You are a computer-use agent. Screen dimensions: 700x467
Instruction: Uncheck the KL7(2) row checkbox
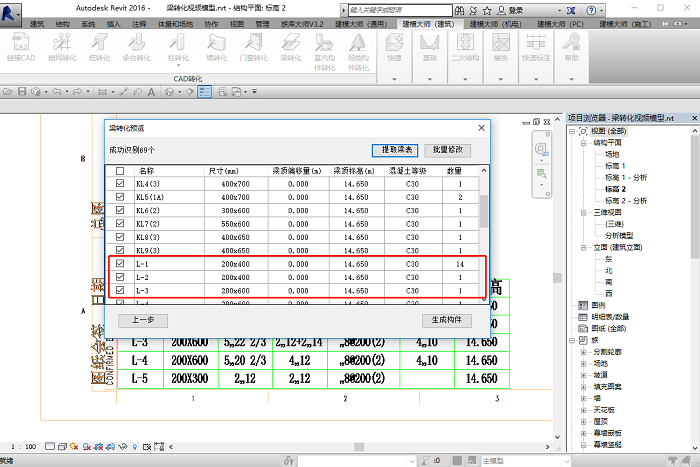(120, 223)
